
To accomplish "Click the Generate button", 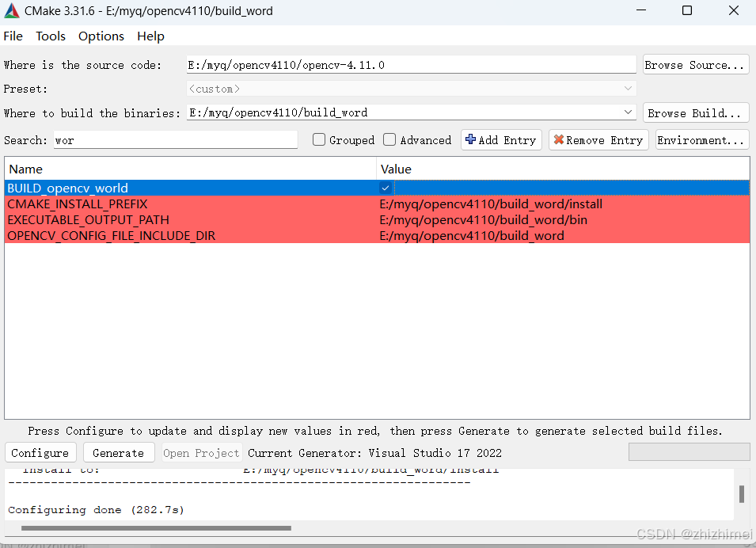I will point(119,453).
